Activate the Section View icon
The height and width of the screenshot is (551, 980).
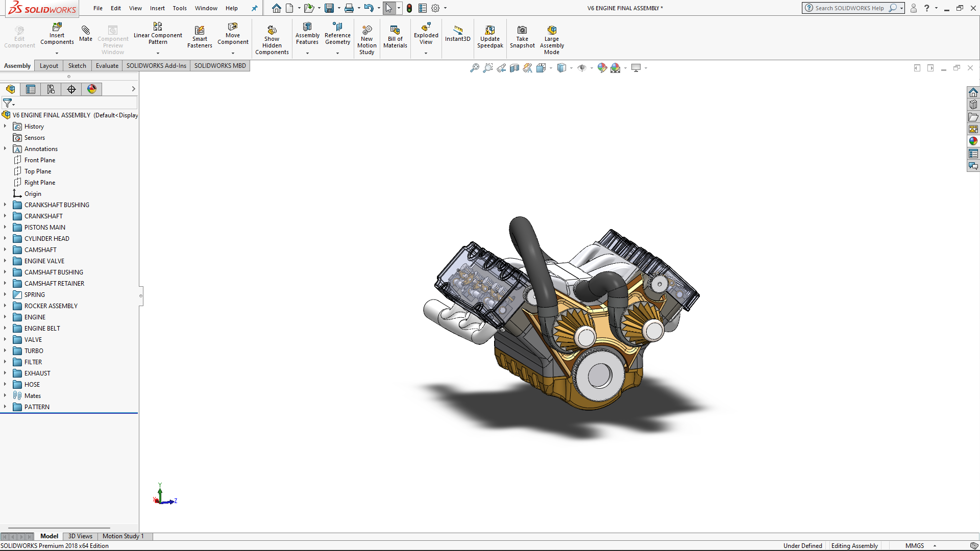pyautogui.click(x=514, y=68)
